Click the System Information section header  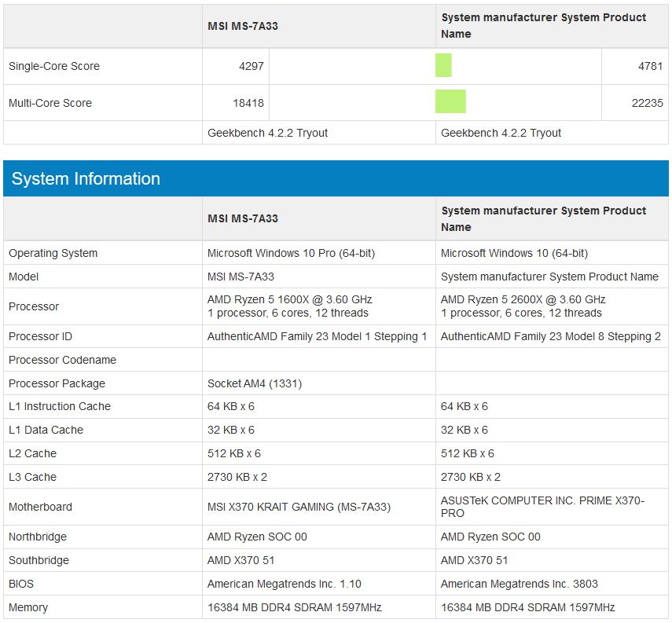[336, 178]
